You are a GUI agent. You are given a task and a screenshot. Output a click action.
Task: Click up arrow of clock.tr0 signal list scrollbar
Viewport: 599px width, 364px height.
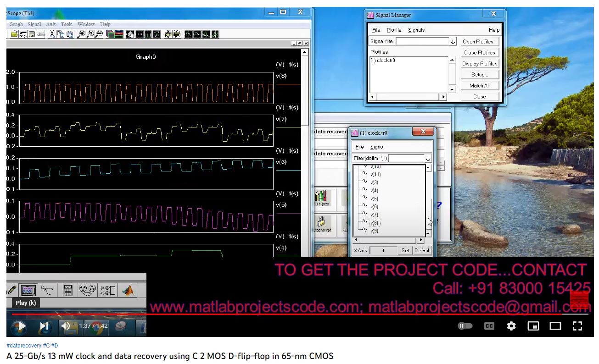(428, 168)
